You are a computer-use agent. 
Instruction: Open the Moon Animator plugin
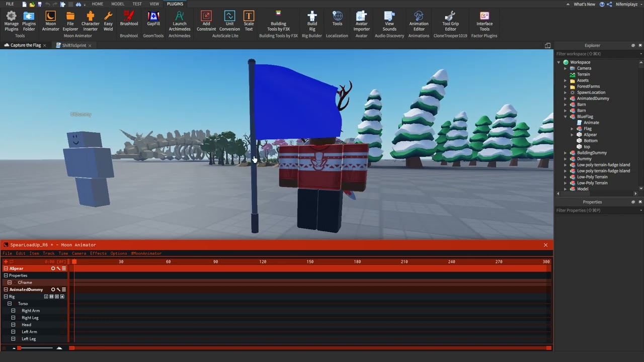pyautogui.click(x=50, y=21)
